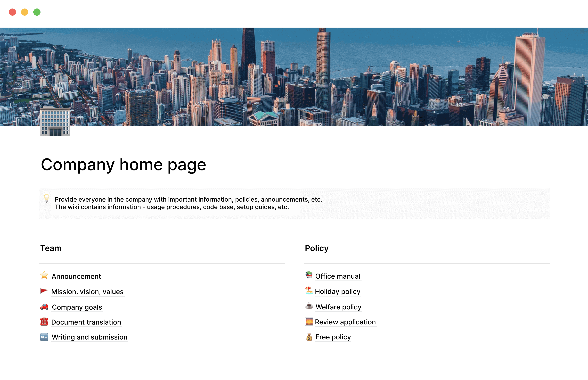The image size is (588, 380).
Task: Click the telephone icon beside Document translation
Action: pos(44,322)
